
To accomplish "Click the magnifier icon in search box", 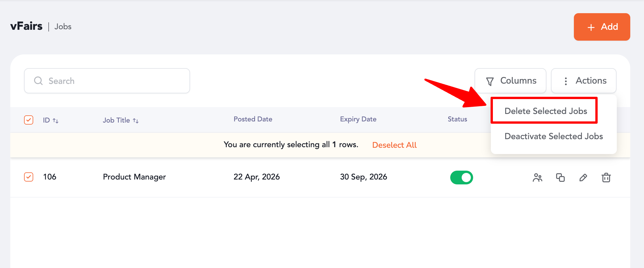I will 38,81.
